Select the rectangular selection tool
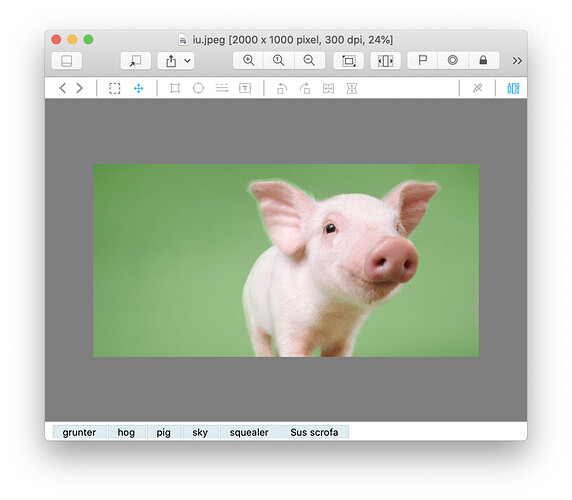The width and height of the screenshot is (572, 500). point(115,88)
